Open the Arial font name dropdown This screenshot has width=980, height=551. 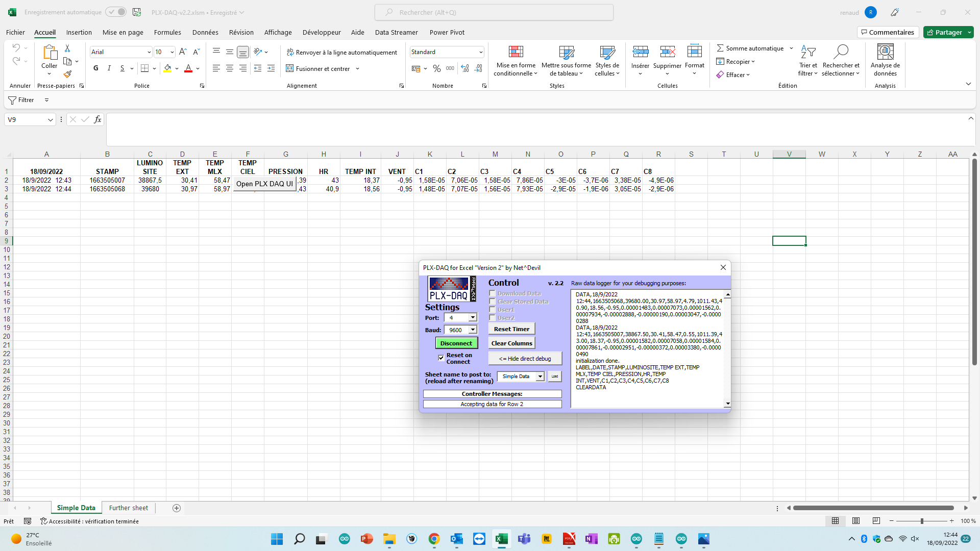[x=149, y=52]
